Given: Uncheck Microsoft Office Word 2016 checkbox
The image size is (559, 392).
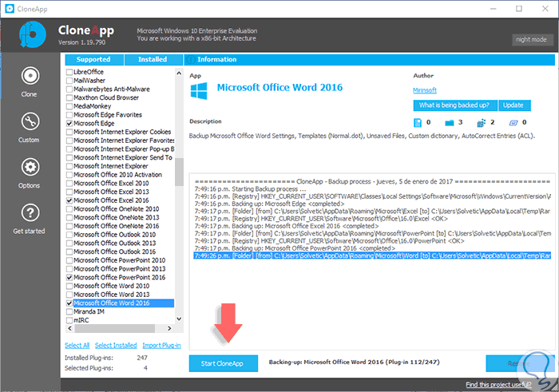Looking at the screenshot, I should [x=69, y=303].
